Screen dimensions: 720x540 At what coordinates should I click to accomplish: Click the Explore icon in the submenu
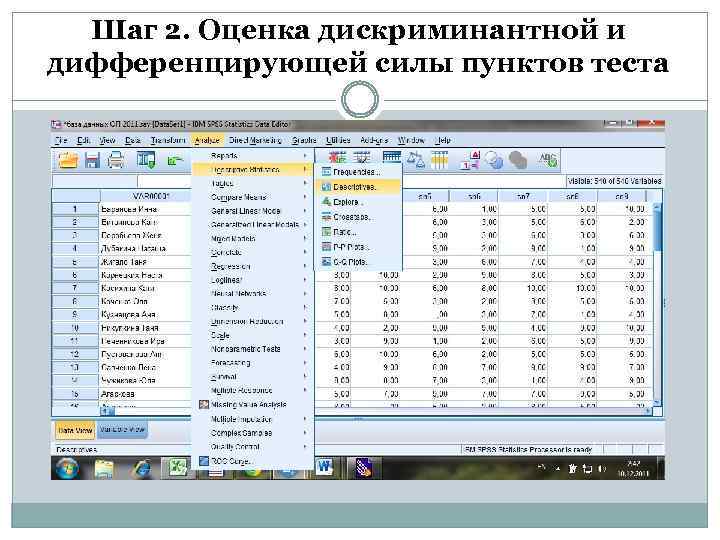(x=326, y=202)
